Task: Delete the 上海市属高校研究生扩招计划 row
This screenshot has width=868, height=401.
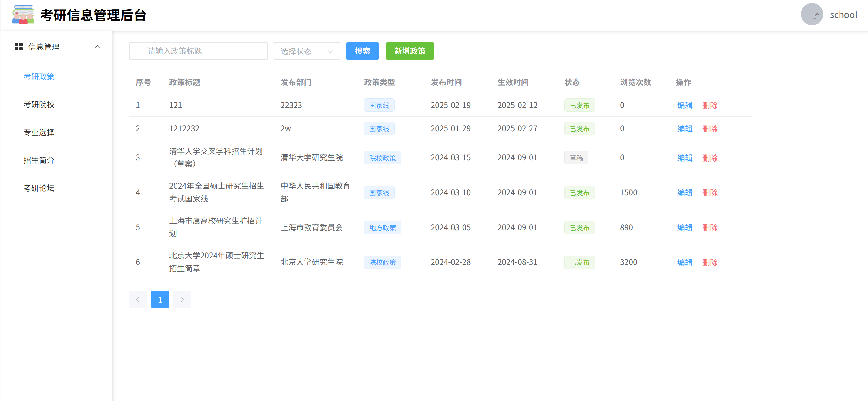Action: (x=710, y=228)
